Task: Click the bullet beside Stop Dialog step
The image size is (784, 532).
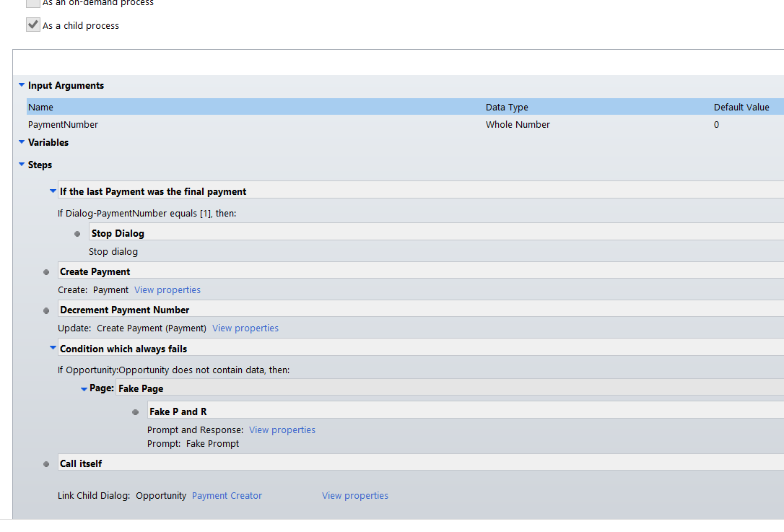Action: 77,234
